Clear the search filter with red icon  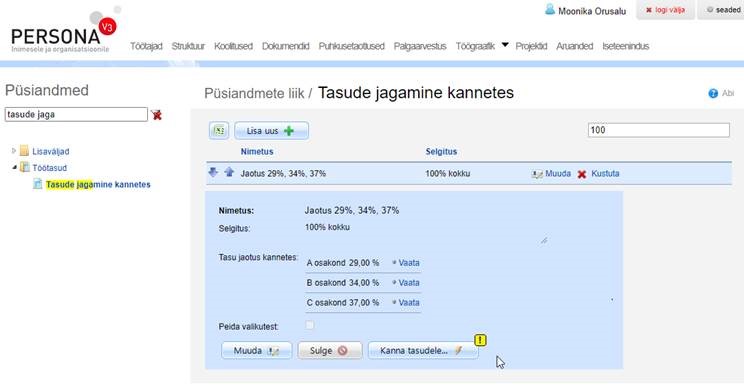point(156,114)
